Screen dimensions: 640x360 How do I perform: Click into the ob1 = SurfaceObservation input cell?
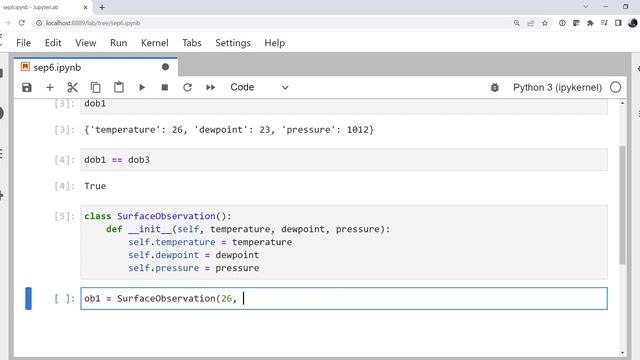click(x=344, y=298)
